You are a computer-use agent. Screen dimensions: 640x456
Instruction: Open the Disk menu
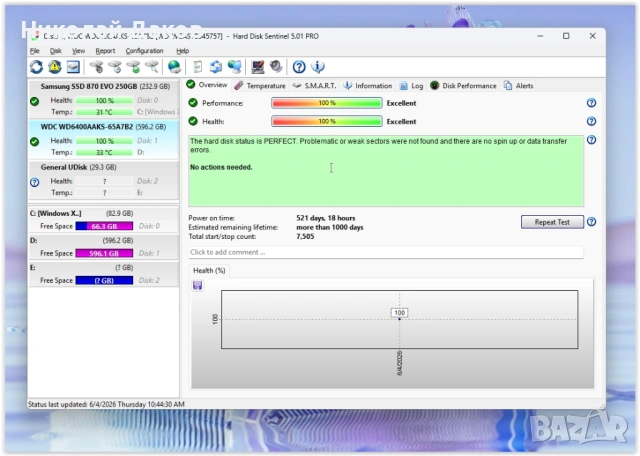(x=56, y=51)
